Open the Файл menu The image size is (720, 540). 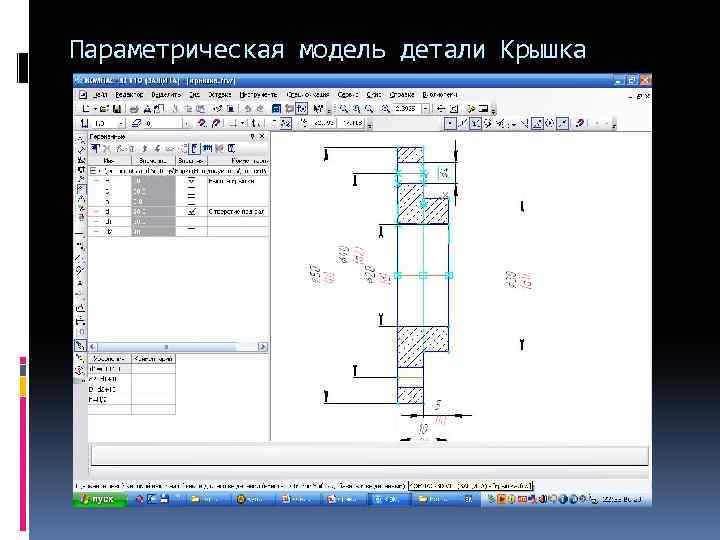pos(100,95)
